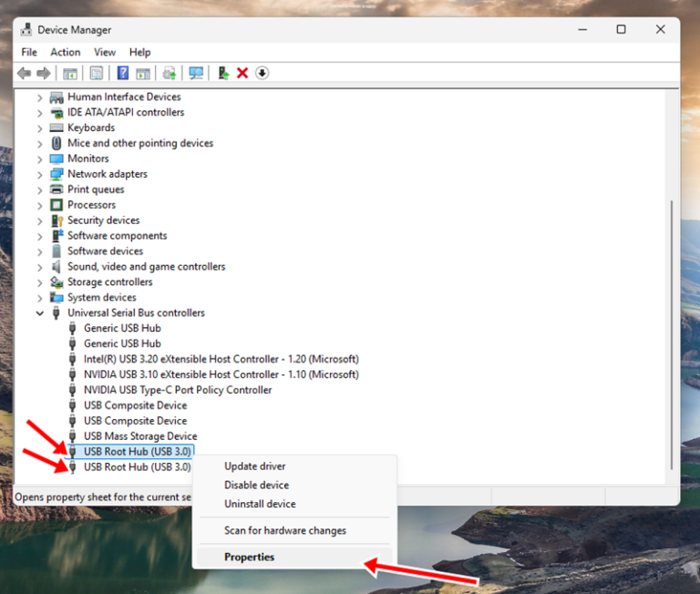The width and height of the screenshot is (700, 594).
Task: Expand the Monitors node chevron
Action: coord(40,159)
